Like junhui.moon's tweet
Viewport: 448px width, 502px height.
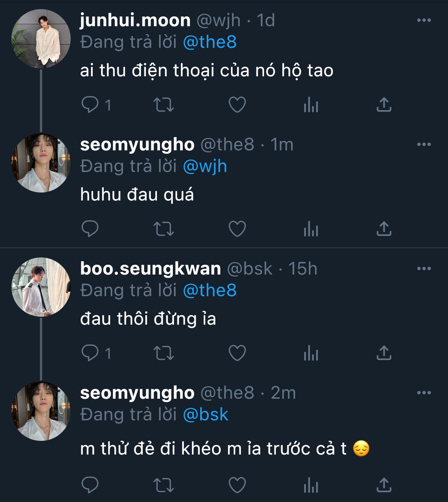pyautogui.click(x=237, y=105)
